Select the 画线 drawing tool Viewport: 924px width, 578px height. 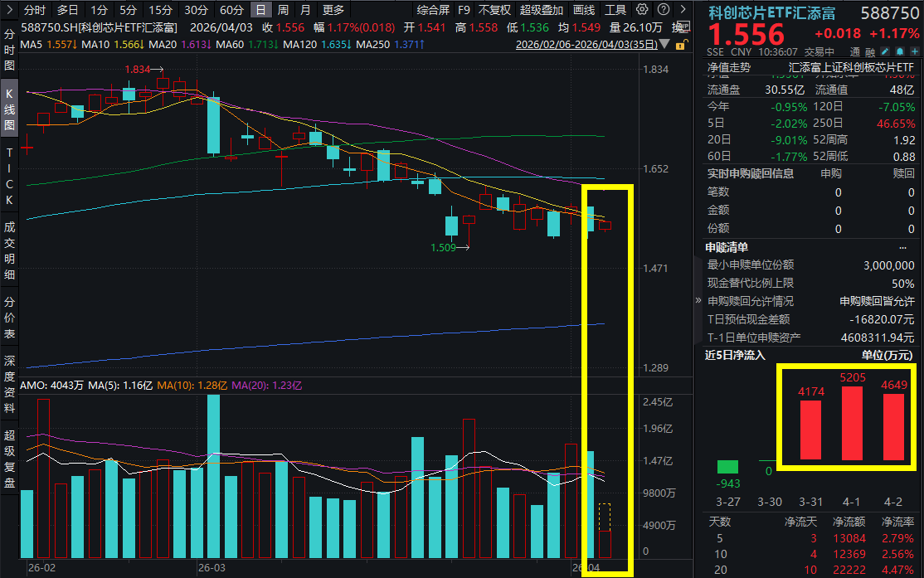coord(584,9)
